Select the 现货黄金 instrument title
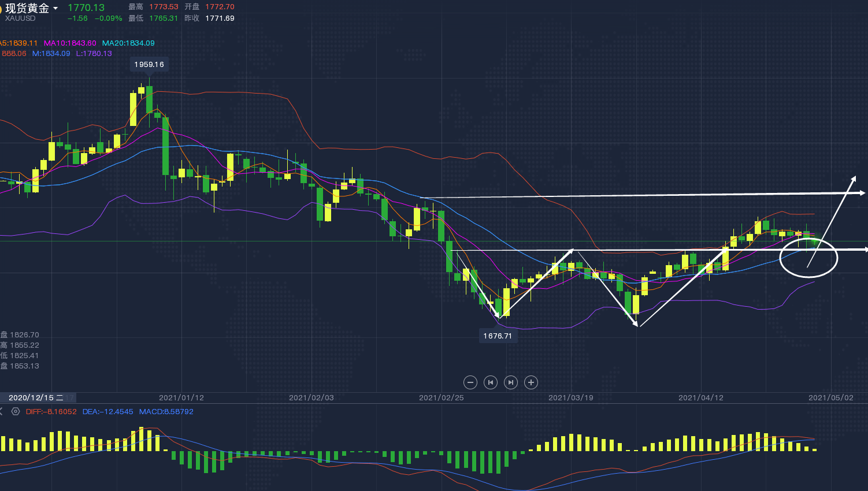 (27, 8)
